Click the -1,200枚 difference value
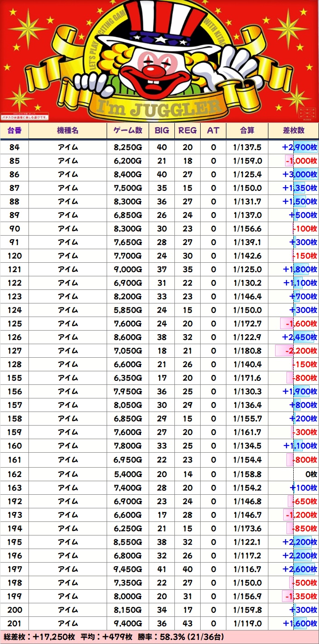 coord(301,515)
